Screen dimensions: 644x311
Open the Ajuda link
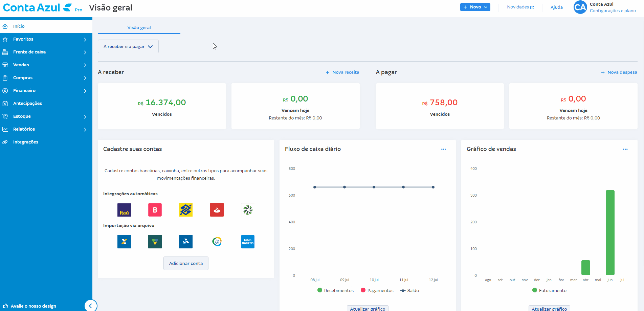click(557, 7)
